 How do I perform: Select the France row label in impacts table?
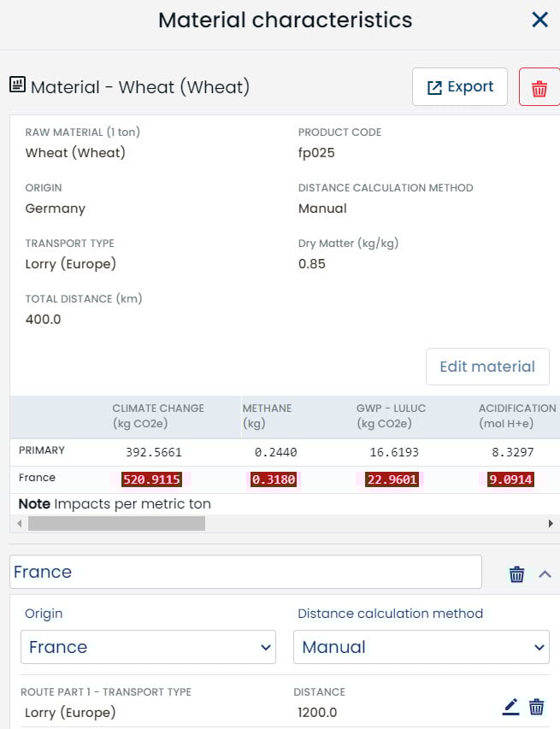[x=37, y=478]
